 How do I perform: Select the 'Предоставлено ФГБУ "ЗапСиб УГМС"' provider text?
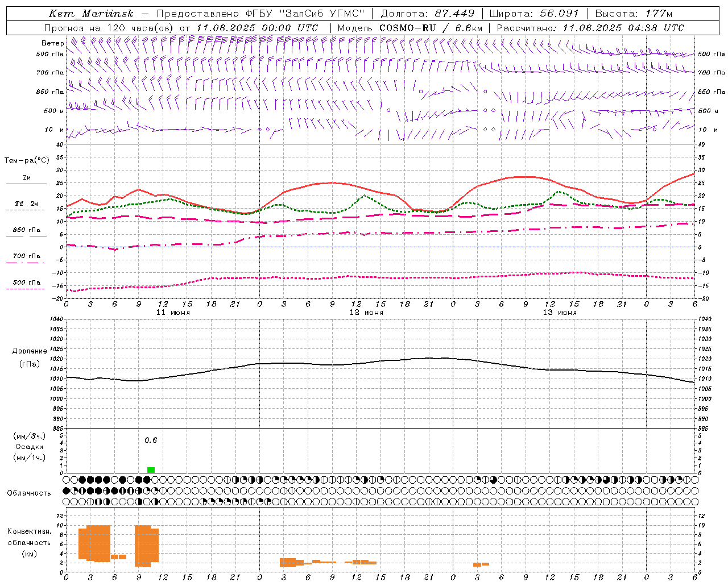(x=260, y=14)
